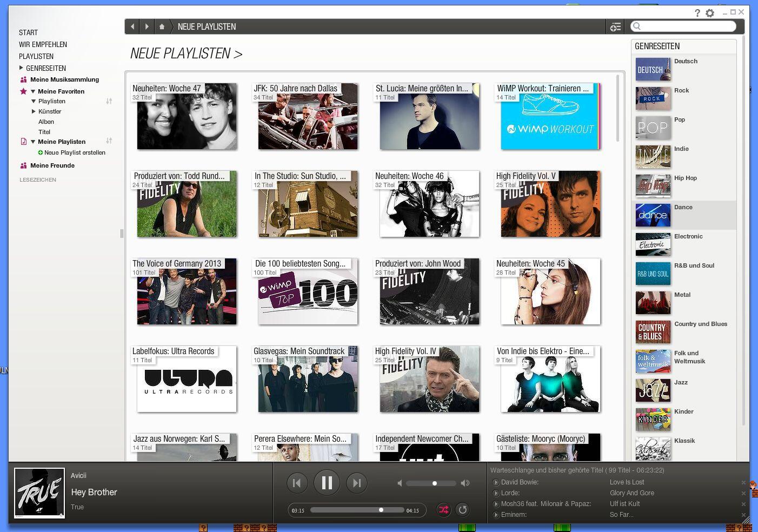
Task: Sort the Meine Playlisten list
Action: pyautogui.click(x=109, y=141)
